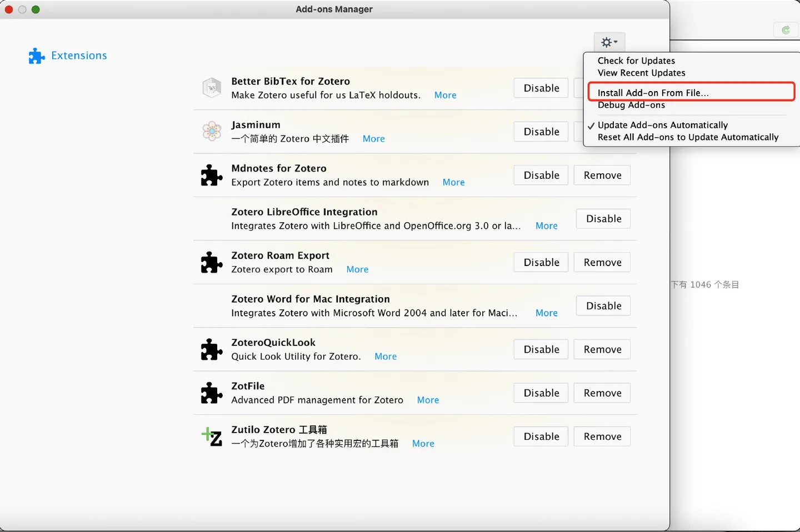Screen dimensions: 800x532
Task: Click the green zoom button on Add-ons Manager
Action: 36,9
